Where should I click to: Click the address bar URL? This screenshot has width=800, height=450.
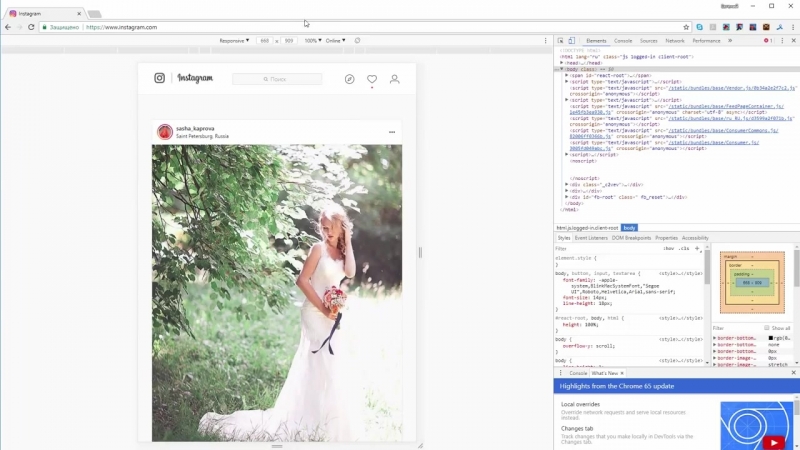coord(121,27)
